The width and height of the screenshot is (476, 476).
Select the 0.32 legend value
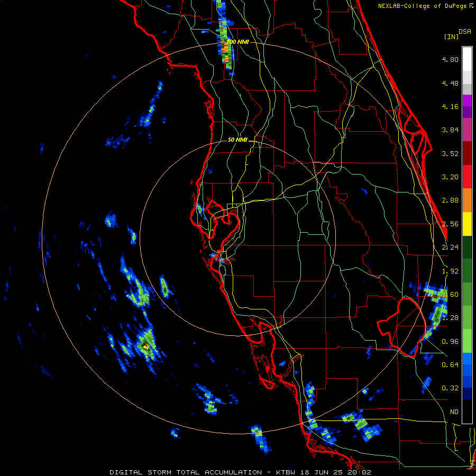(x=450, y=388)
